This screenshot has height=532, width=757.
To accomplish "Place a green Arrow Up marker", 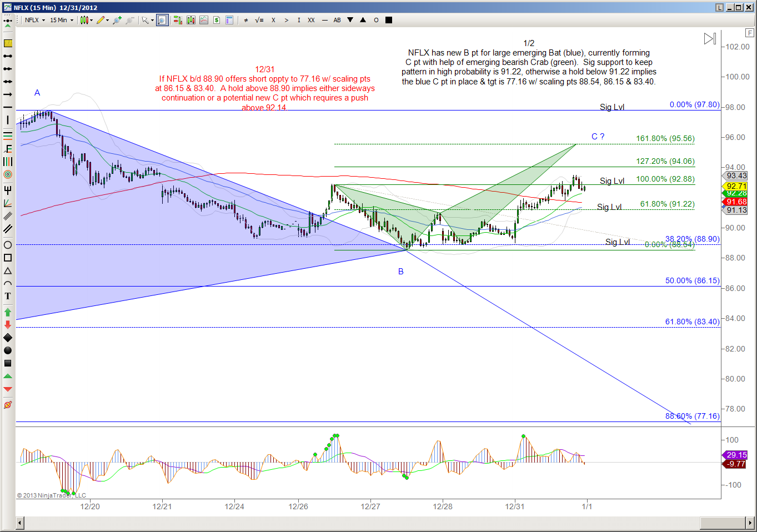I will coord(8,313).
